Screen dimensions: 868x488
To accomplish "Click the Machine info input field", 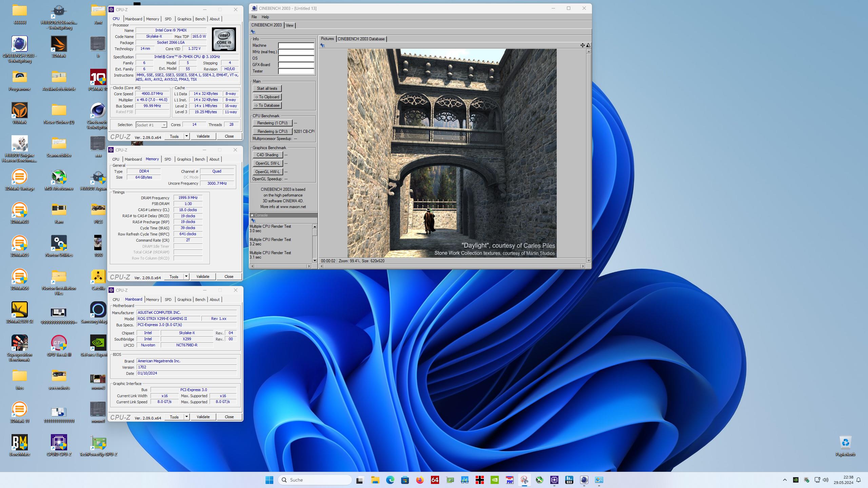I will (x=296, y=45).
